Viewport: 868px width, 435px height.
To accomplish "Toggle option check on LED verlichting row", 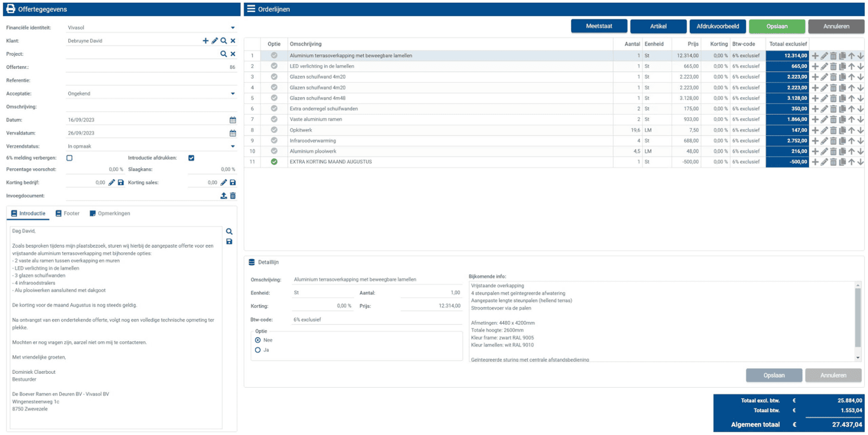I will [x=274, y=66].
